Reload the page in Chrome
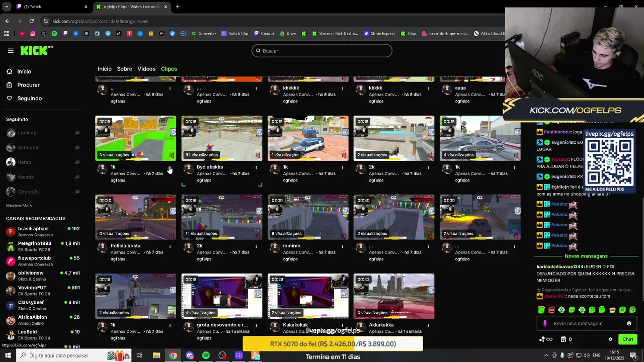Viewport: 644px width, 362px height. coord(31,21)
